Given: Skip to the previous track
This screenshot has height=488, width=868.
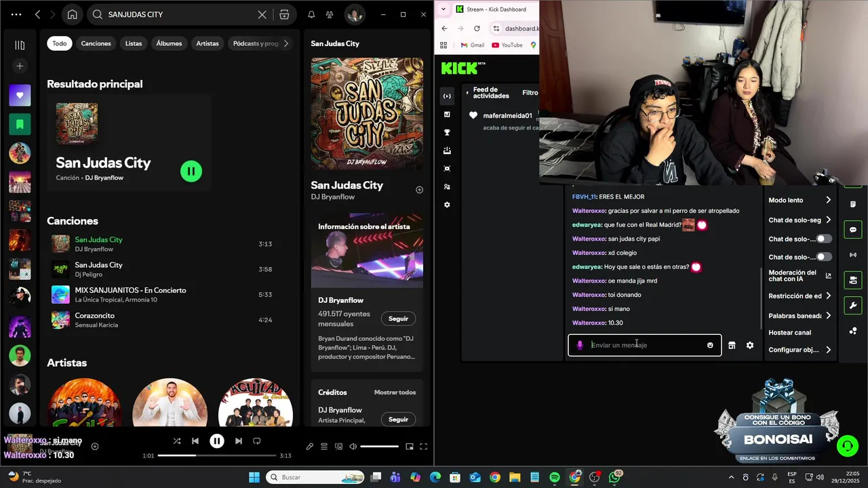Looking at the screenshot, I should (x=195, y=441).
